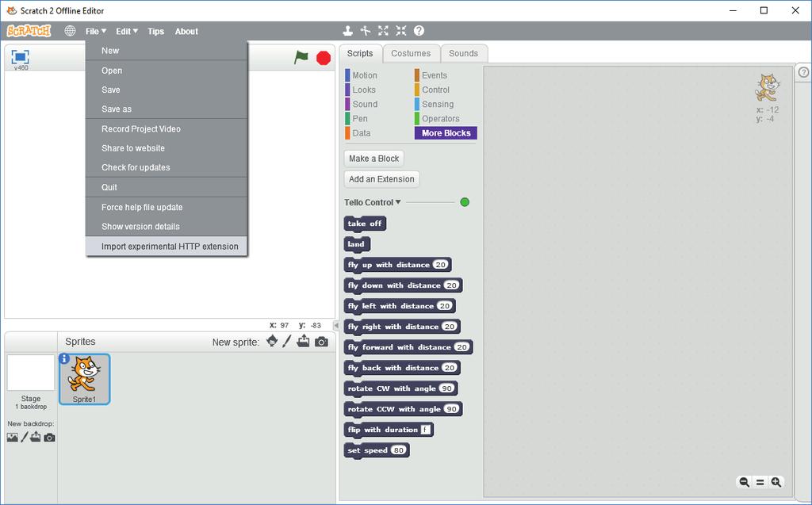Switch to the Scripts tab
This screenshot has width=812, height=505.
click(x=360, y=53)
